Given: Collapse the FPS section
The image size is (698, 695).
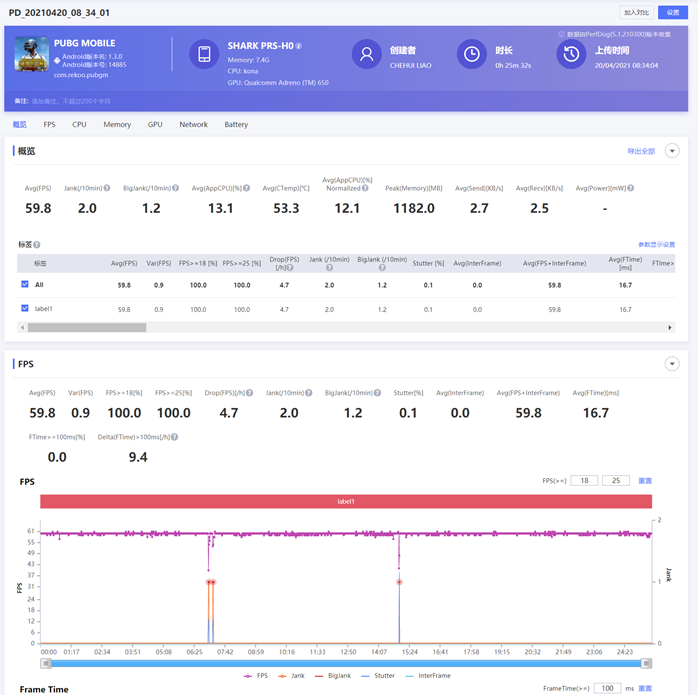Looking at the screenshot, I should 672,364.
